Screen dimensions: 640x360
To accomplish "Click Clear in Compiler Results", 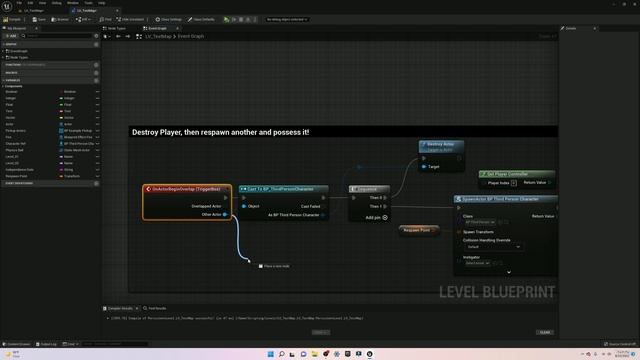I will coord(545,332).
